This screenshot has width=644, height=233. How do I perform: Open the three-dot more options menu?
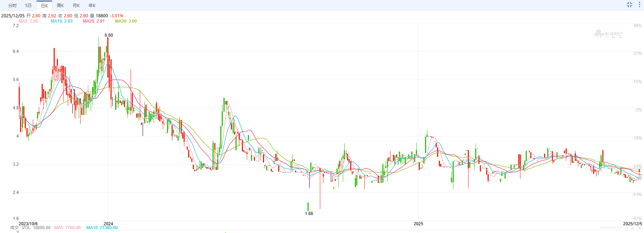click(x=639, y=5)
